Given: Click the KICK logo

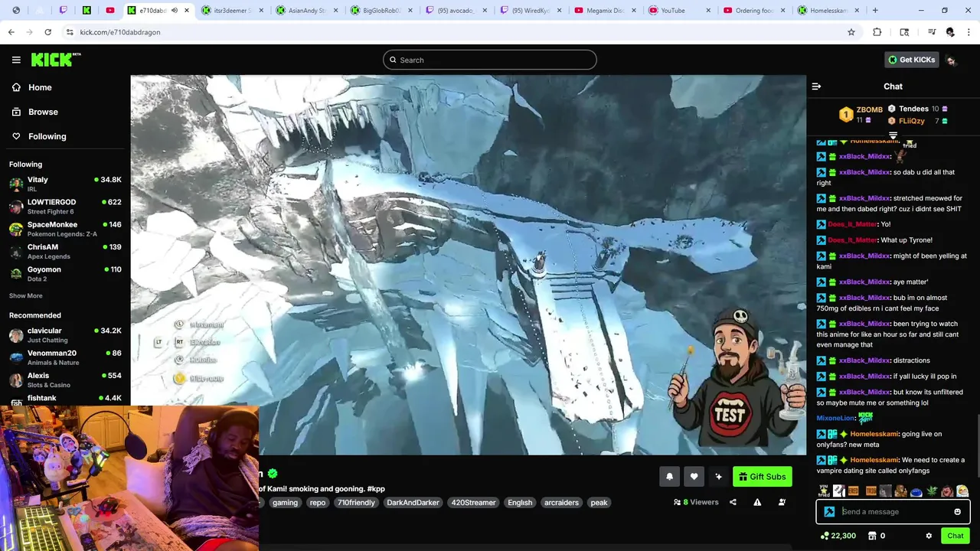Looking at the screenshot, I should coord(55,60).
